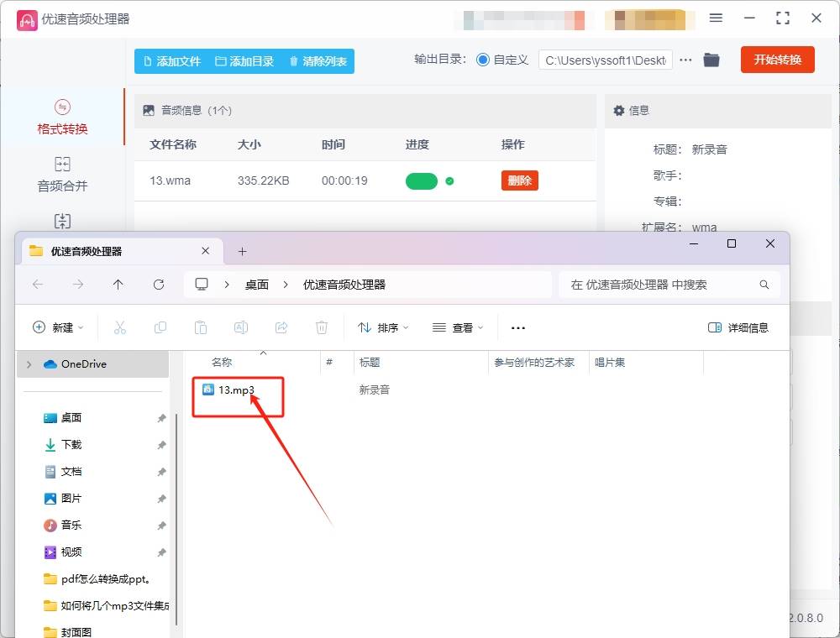Screen dimensions: 840x638
Task: Open 文档 in quick access
Action: tap(71, 472)
